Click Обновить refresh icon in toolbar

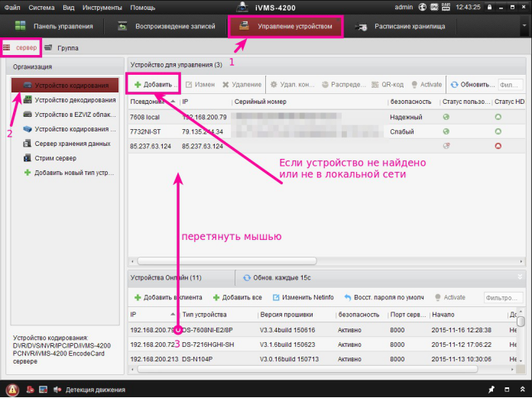click(454, 85)
